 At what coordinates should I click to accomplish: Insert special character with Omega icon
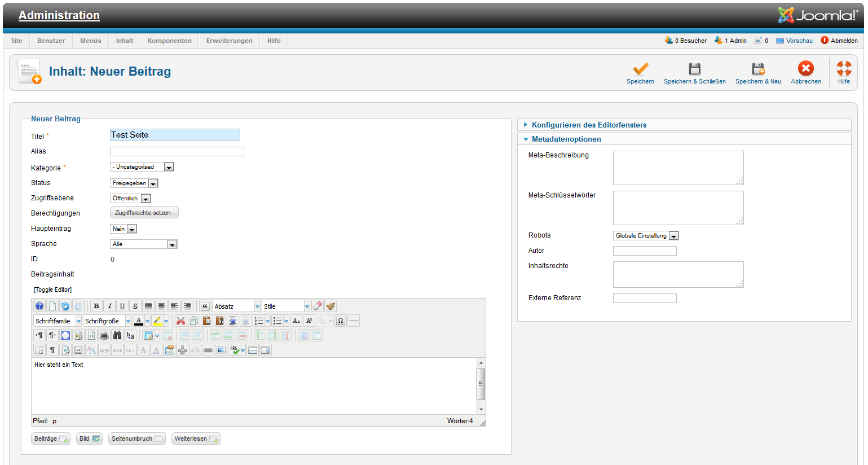click(x=341, y=321)
